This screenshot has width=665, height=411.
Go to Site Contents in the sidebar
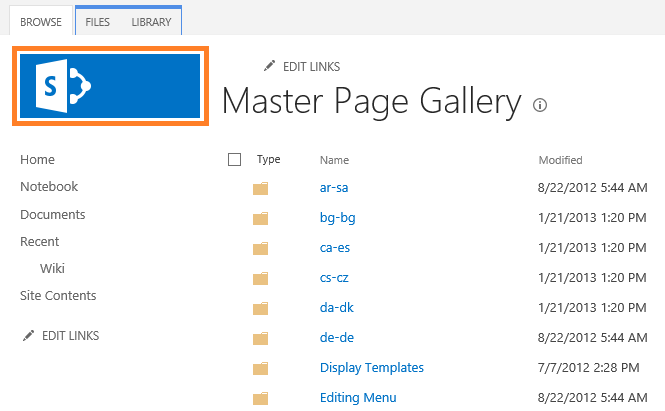point(58,296)
